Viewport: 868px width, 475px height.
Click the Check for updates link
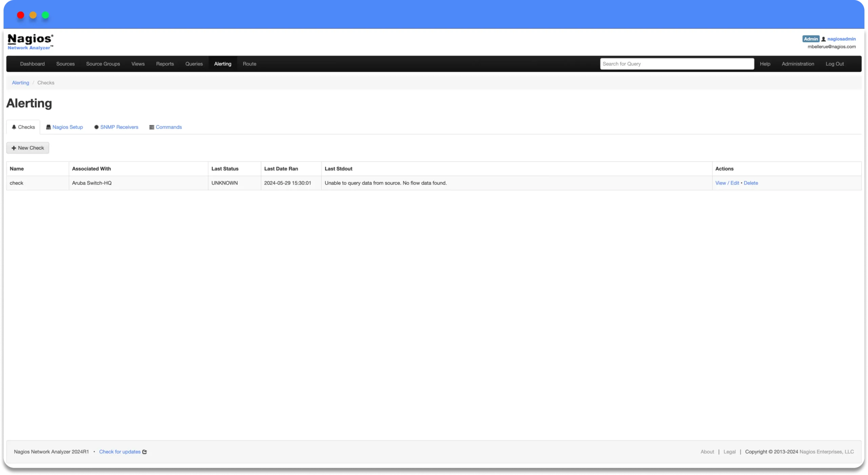120,452
